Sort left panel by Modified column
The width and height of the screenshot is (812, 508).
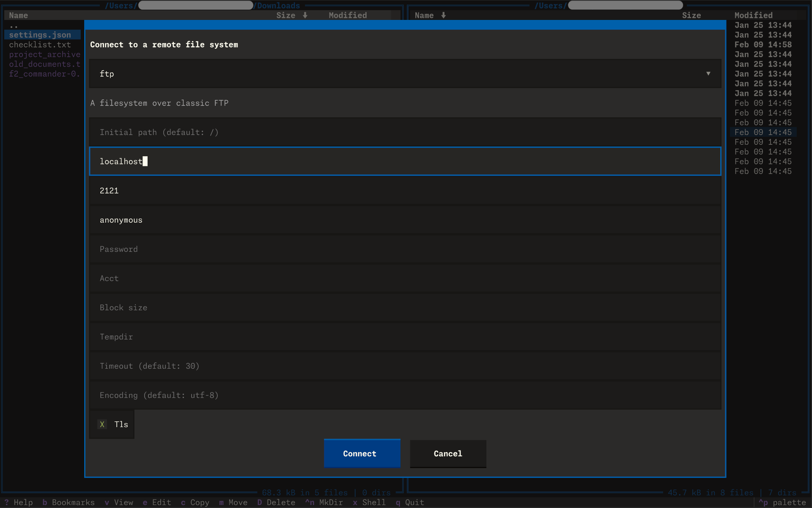click(348, 15)
